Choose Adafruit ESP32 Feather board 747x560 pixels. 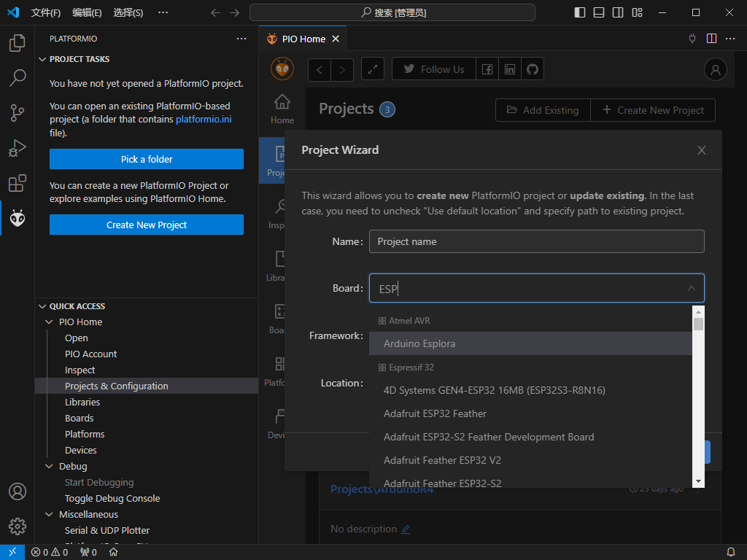pyautogui.click(x=530, y=413)
